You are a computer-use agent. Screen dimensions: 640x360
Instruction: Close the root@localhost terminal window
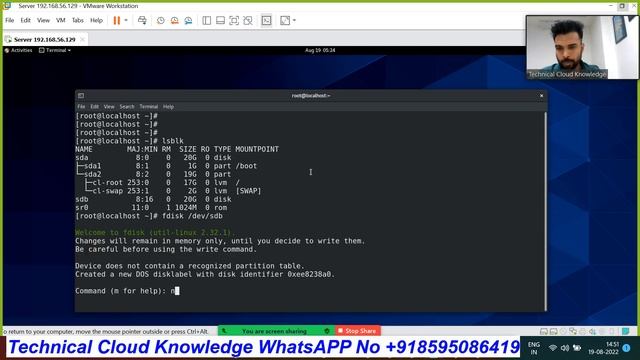(x=541, y=96)
